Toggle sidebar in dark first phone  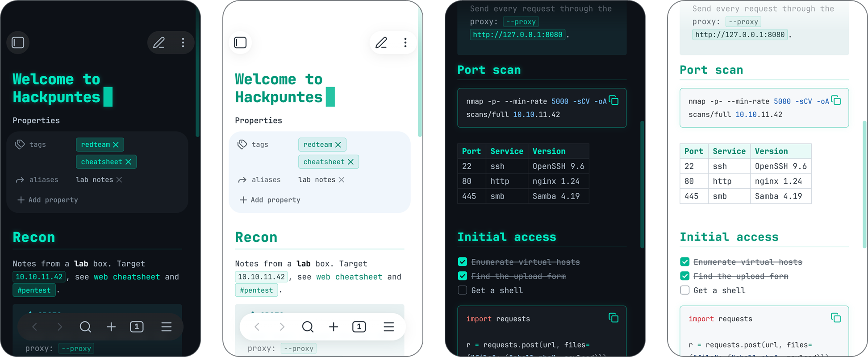point(18,42)
